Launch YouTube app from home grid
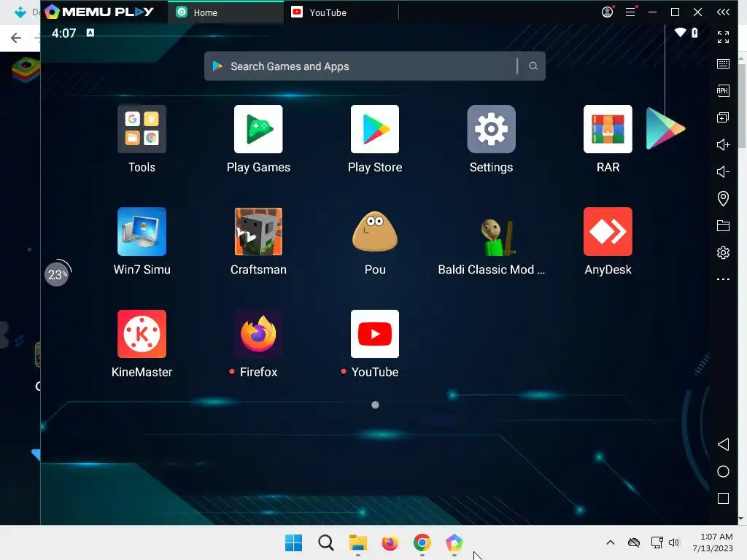 [375, 334]
